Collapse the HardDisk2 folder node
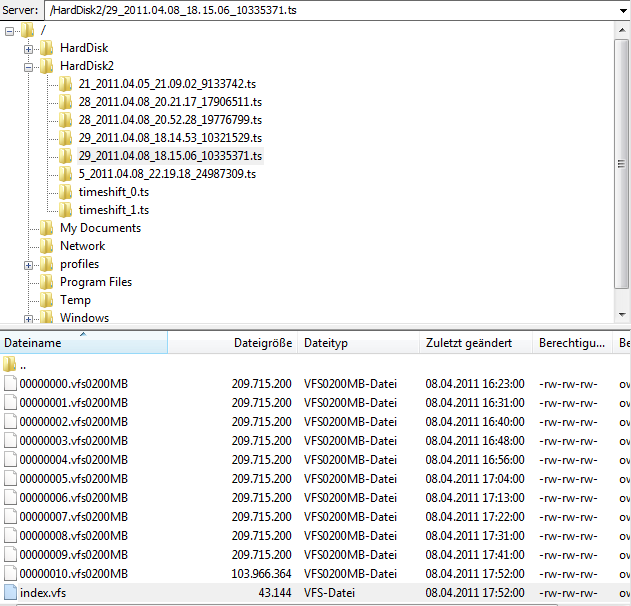The height and width of the screenshot is (606, 631). coord(28,67)
